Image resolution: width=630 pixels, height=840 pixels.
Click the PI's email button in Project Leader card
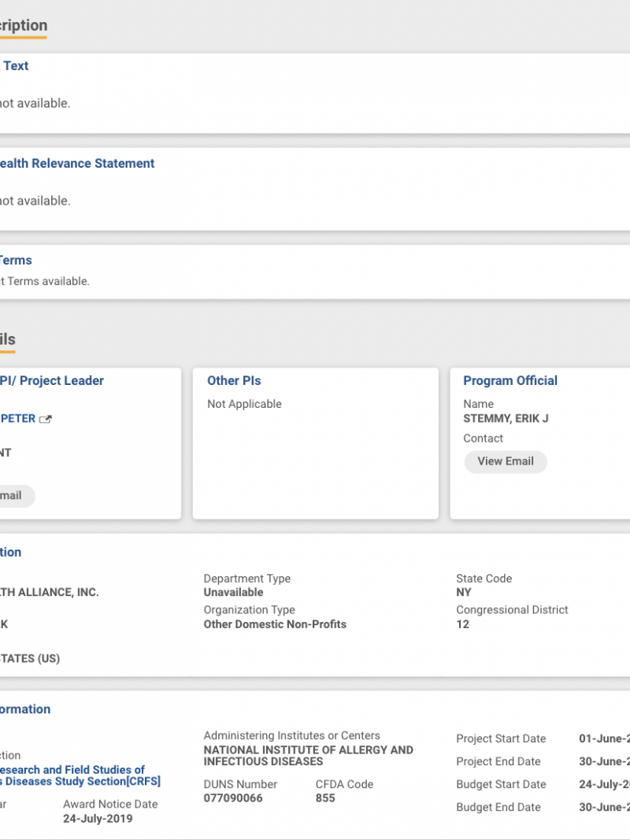click(x=14, y=496)
